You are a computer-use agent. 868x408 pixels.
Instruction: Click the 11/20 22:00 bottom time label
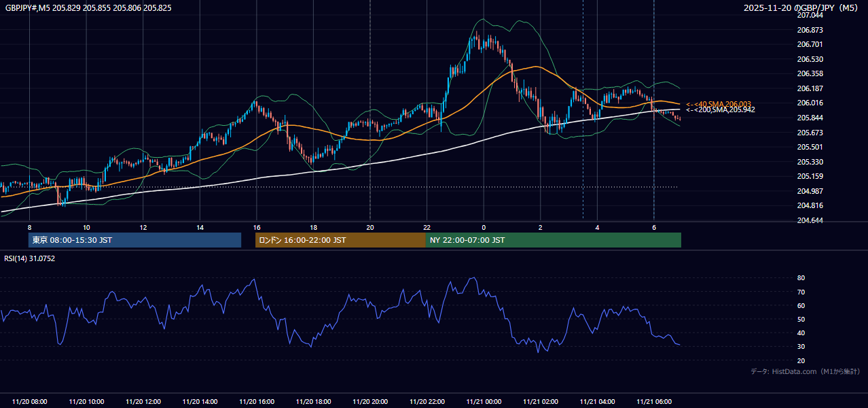(427, 402)
